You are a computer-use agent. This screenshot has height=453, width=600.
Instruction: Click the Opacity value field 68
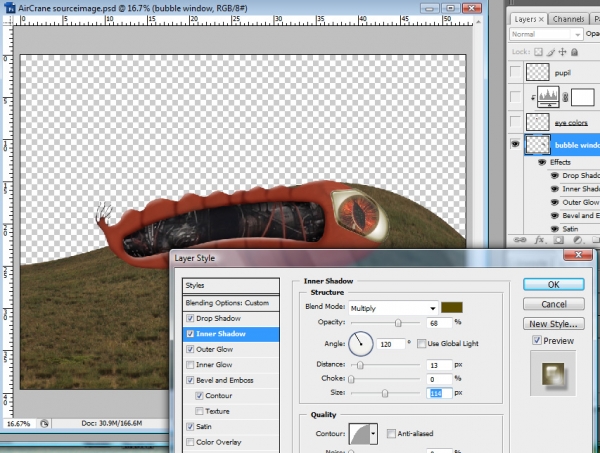(439, 323)
